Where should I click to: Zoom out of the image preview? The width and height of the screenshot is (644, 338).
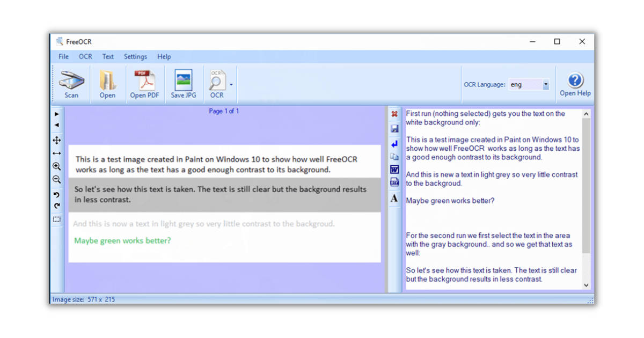coord(57,180)
